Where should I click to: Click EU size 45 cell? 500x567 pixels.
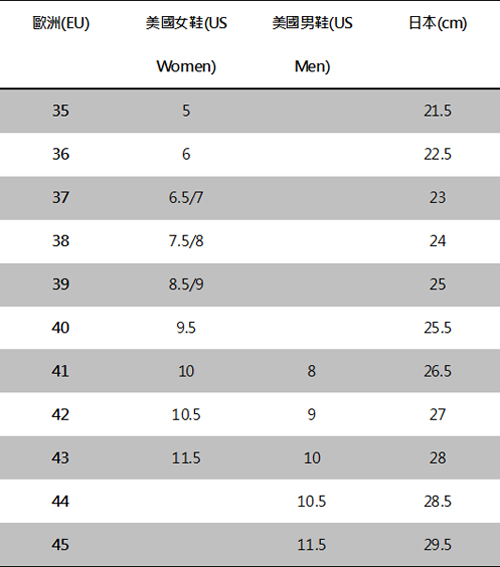point(60,545)
